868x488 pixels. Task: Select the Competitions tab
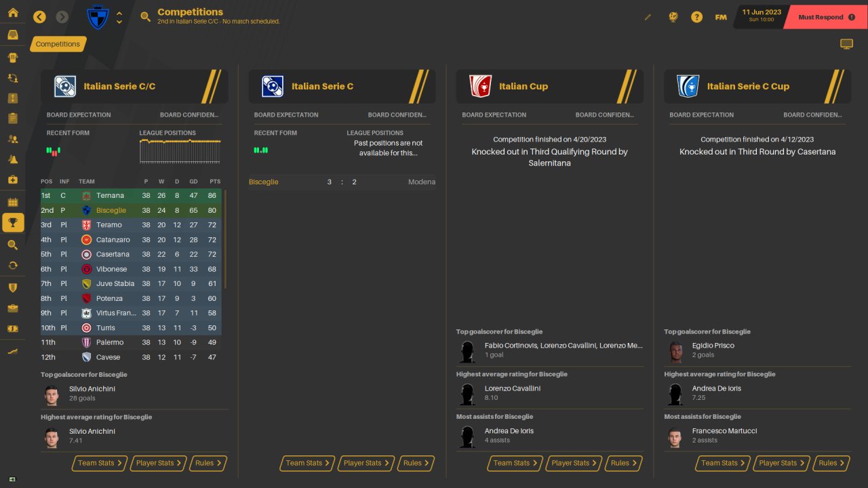pos(58,44)
